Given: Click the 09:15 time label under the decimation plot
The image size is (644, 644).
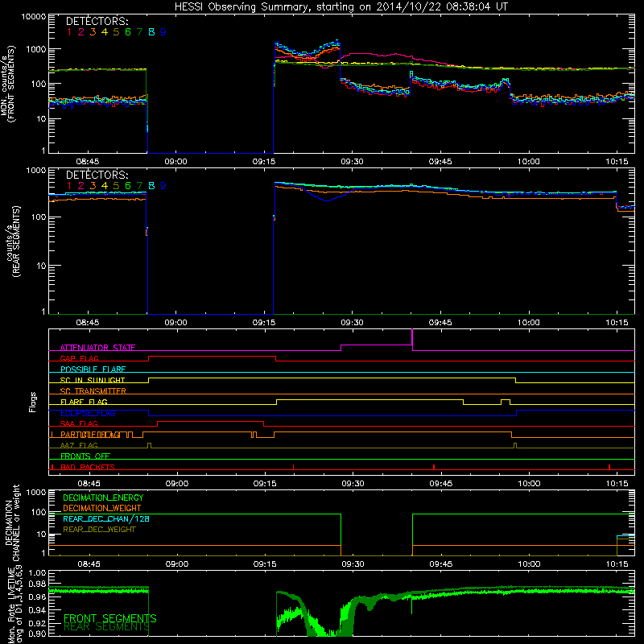Looking at the screenshot, I should tap(265, 564).
